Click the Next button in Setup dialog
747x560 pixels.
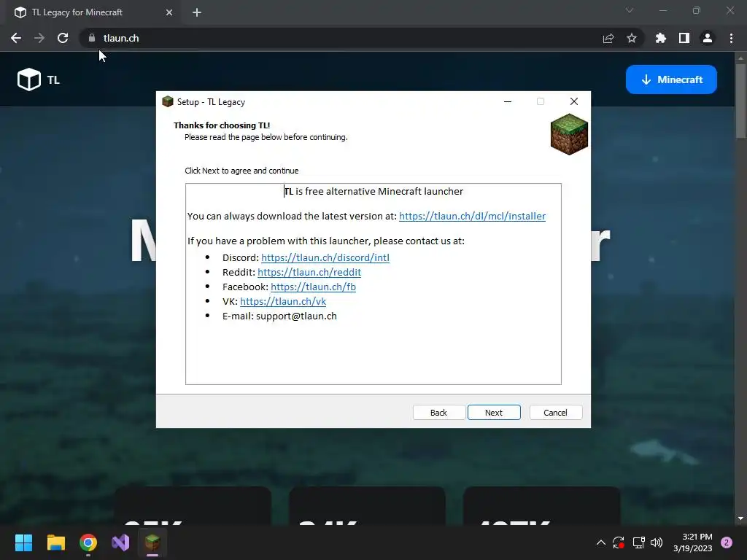point(494,413)
